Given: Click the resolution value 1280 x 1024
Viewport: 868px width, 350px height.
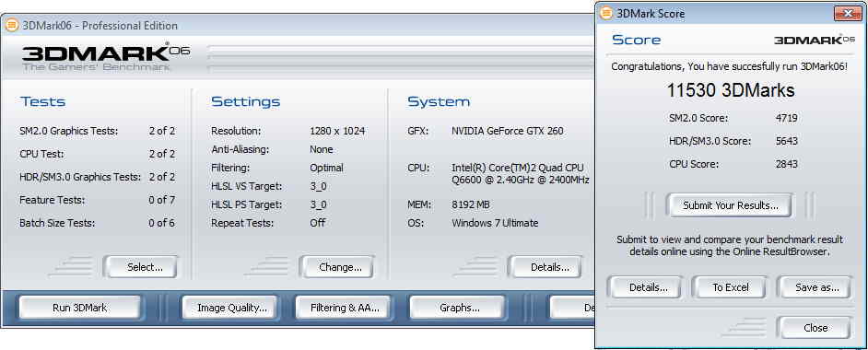Looking at the screenshot, I should click(337, 131).
